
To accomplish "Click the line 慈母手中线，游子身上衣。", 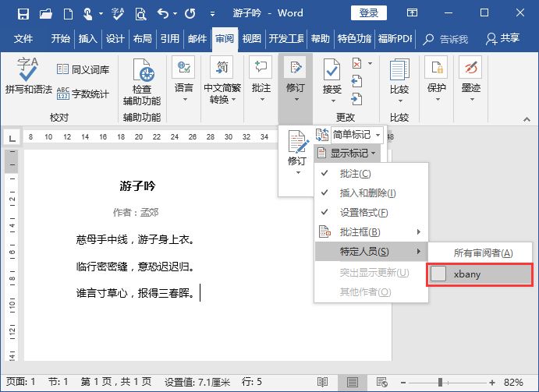I will pyautogui.click(x=135, y=239).
